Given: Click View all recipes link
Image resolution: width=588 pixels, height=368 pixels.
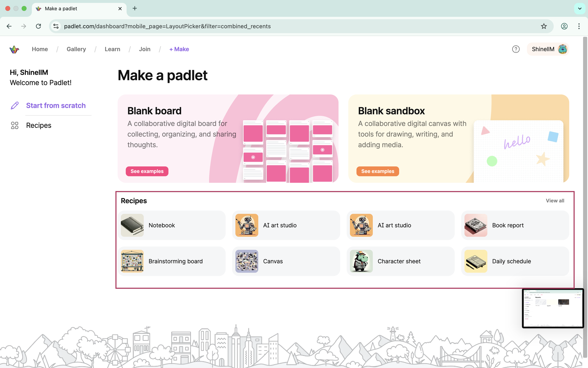Looking at the screenshot, I should (x=555, y=201).
